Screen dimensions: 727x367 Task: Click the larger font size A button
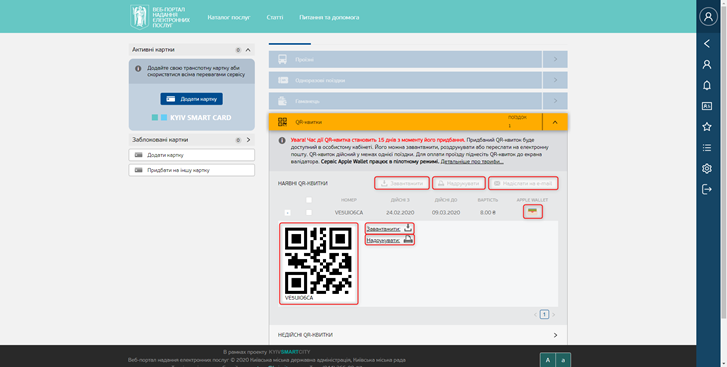[548, 360]
